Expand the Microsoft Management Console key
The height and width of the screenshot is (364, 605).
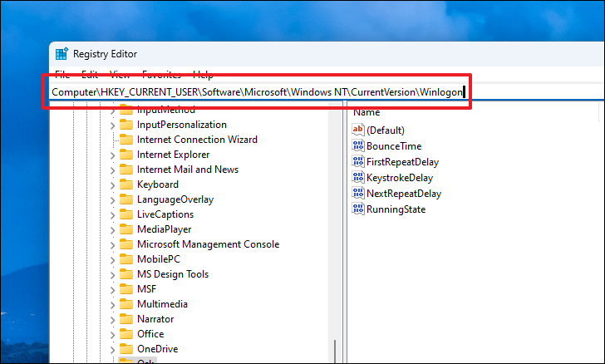click(112, 245)
